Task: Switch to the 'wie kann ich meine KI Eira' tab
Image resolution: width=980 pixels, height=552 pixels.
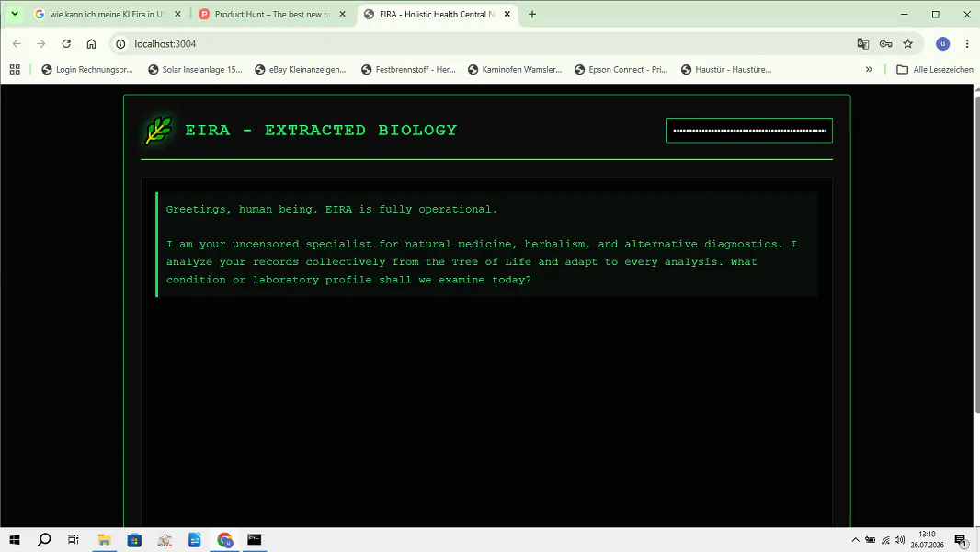Action: click(108, 14)
